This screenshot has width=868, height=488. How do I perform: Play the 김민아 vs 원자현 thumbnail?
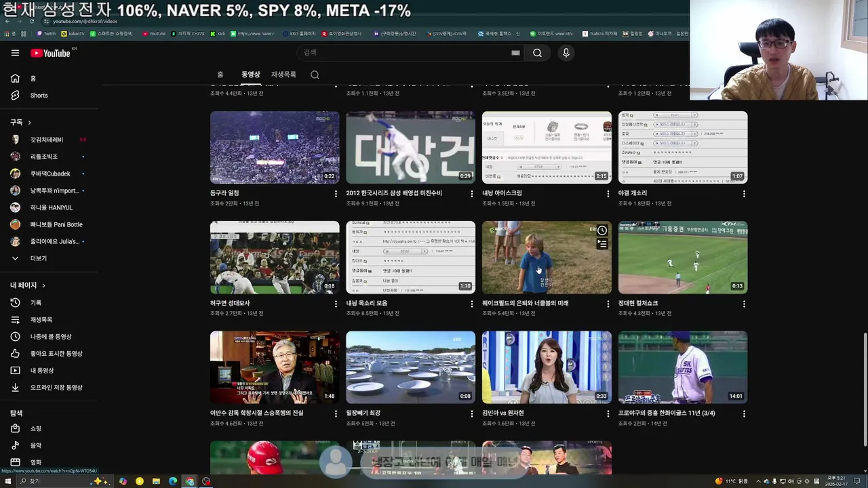point(547,367)
